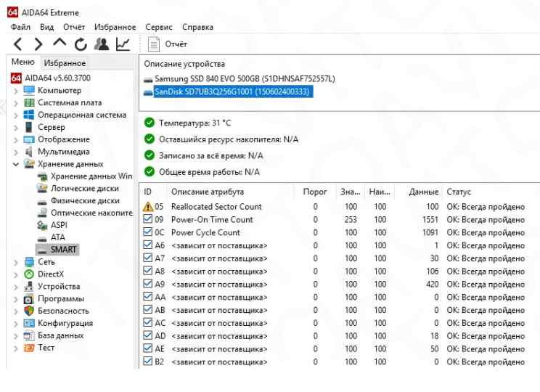Sort by Данные column header
540x392 pixels.
click(x=424, y=192)
